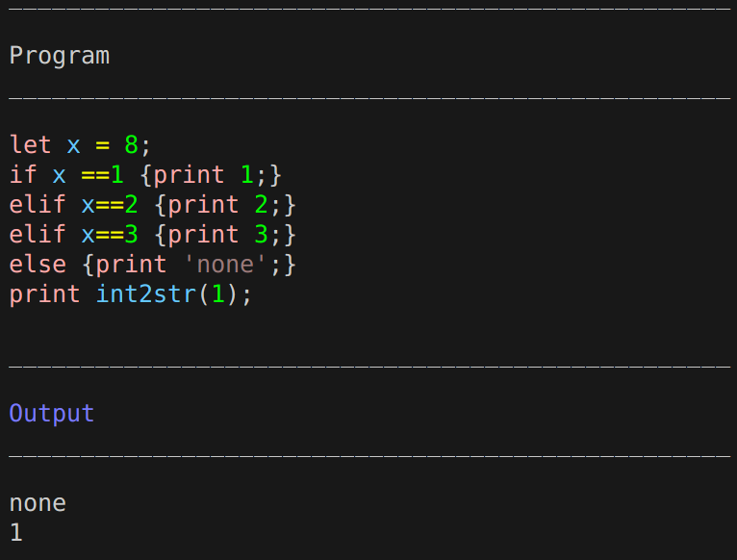Click the 'let' keyword on the first line
The height and width of the screenshot is (560, 737).
pyautogui.click(x=30, y=144)
